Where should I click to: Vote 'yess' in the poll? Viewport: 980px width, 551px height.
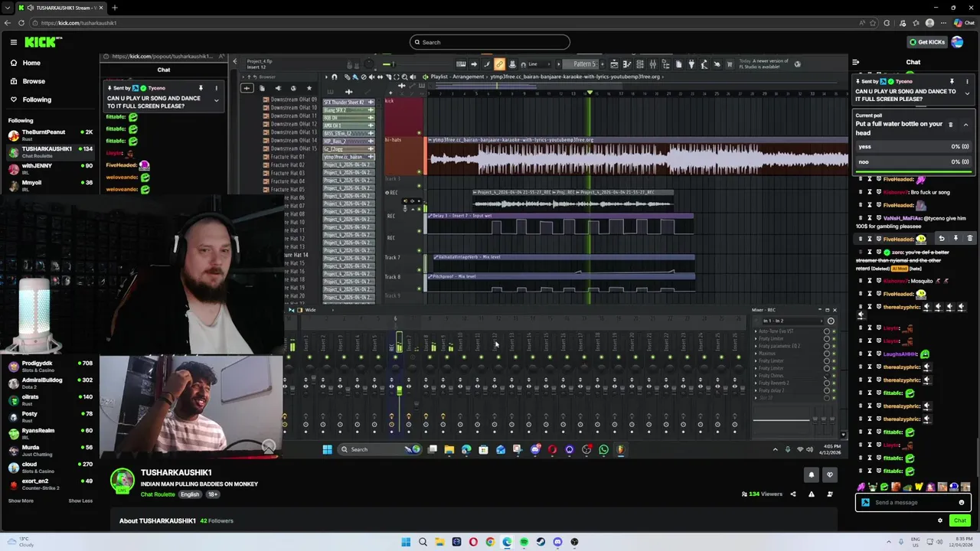(913, 146)
